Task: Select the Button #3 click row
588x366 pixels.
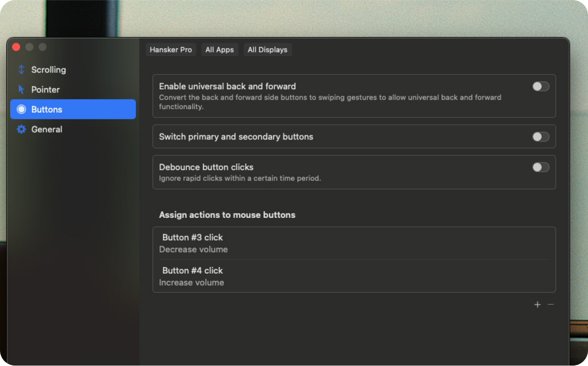Action: (354, 243)
